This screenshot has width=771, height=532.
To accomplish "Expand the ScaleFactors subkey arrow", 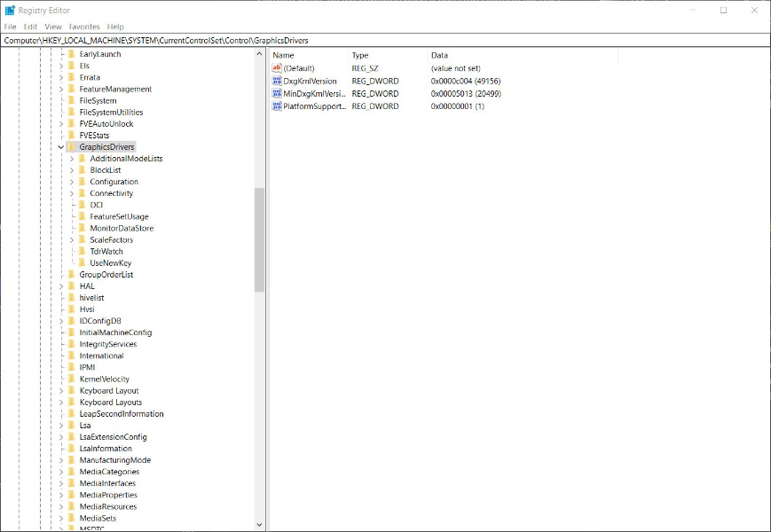I will point(72,239).
